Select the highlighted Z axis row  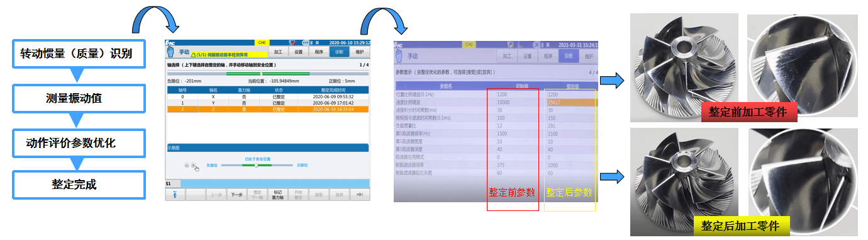(x=267, y=109)
